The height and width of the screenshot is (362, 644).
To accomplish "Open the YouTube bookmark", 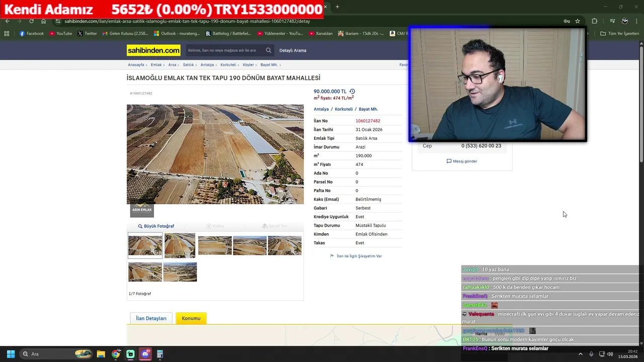I will click(x=60, y=34).
